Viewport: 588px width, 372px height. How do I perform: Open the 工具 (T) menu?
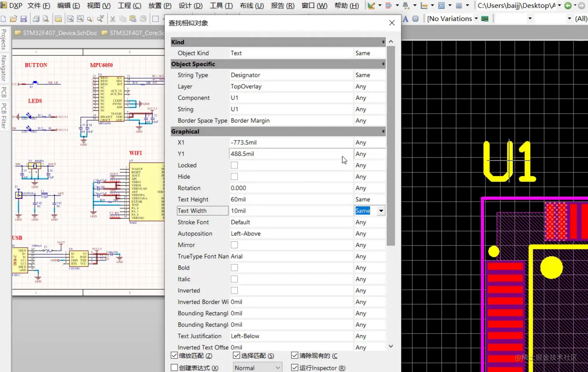(221, 5)
